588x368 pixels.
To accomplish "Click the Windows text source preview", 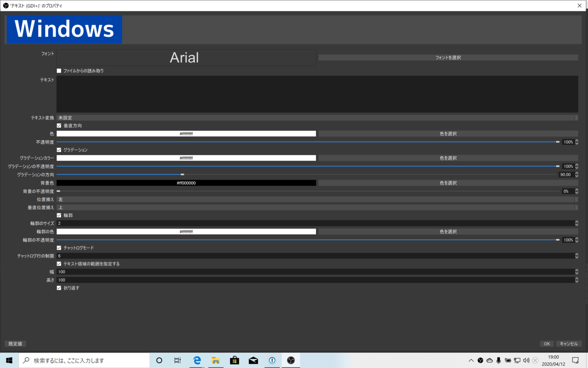I will point(64,29).
